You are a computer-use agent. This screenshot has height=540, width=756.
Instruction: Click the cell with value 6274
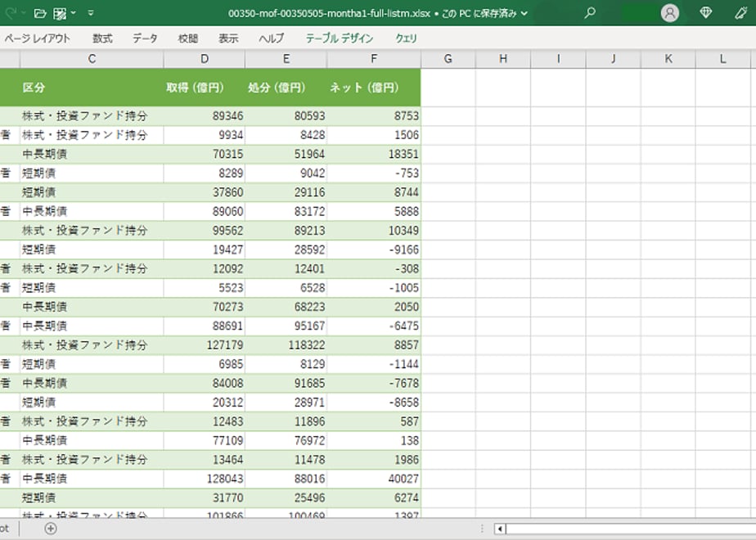[374, 497]
